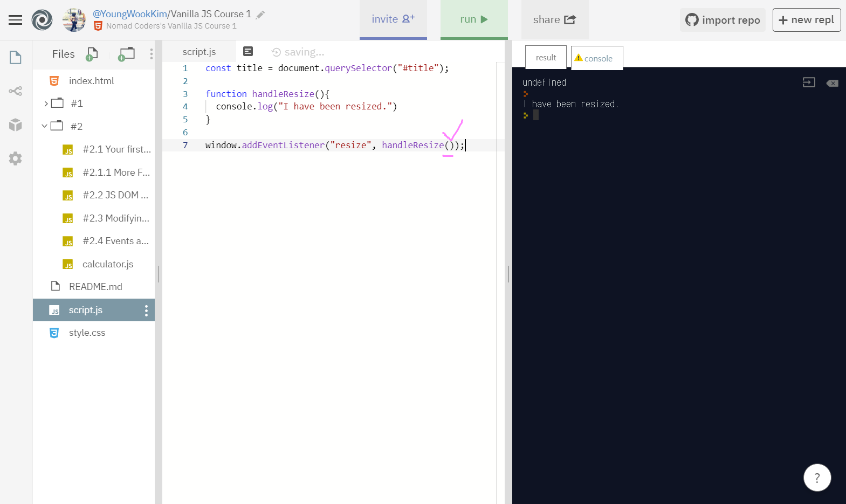
Task: Open the #2.4 Events a... file
Action: click(94, 241)
